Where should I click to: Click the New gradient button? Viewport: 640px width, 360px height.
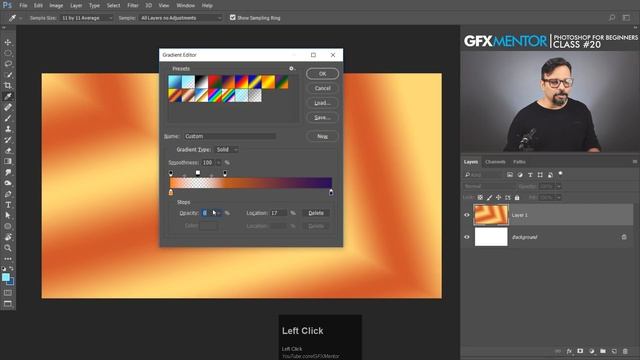pos(322,136)
